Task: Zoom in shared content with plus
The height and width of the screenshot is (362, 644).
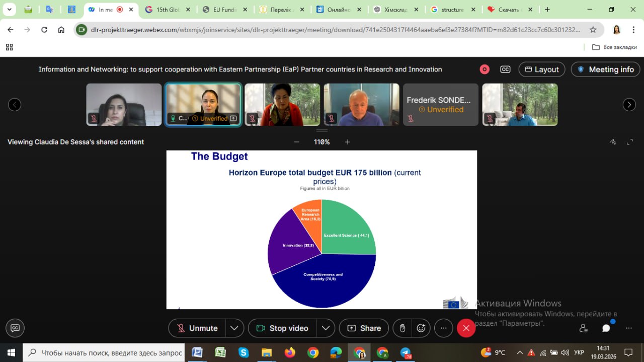Action: [347, 142]
